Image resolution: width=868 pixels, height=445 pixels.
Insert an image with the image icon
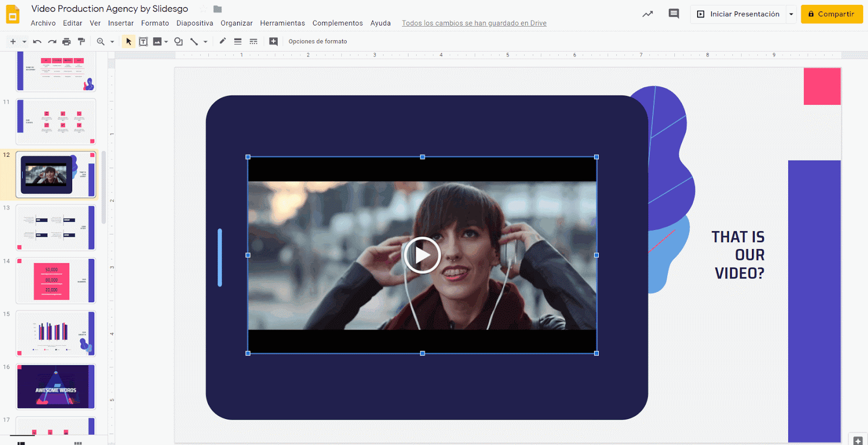point(157,41)
